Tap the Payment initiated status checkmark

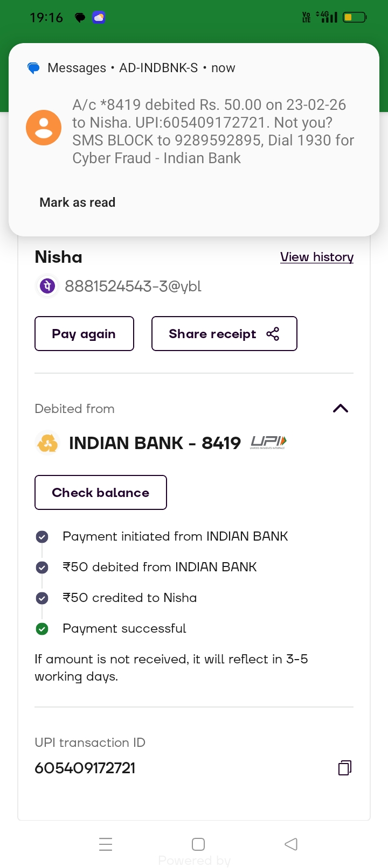coord(42,536)
